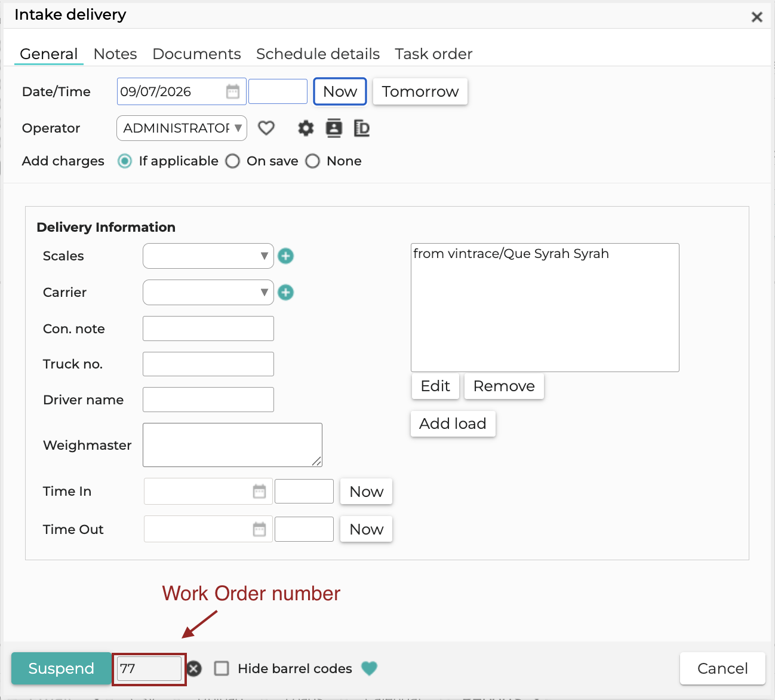
Task: Open the gear settings icon near Operator
Action: point(306,128)
